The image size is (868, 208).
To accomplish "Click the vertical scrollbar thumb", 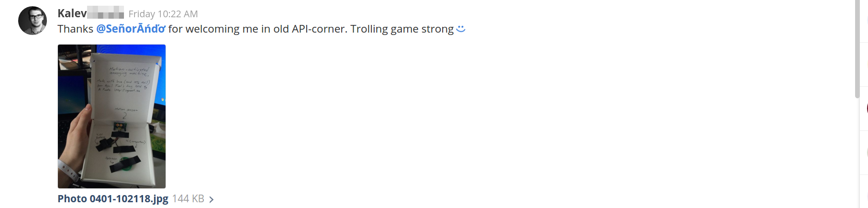I will tap(857, 48).
